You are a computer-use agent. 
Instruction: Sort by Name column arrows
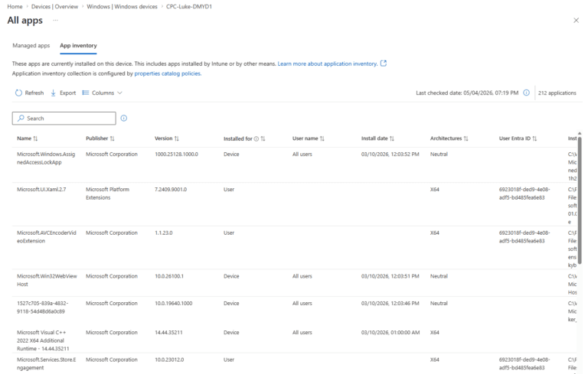(x=36, y=138)
